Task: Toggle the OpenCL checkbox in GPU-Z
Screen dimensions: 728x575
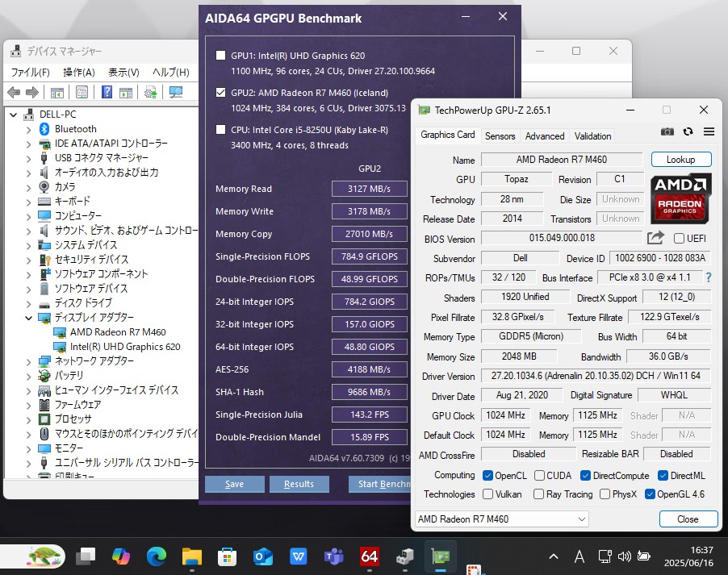Action: coord(487,475)
